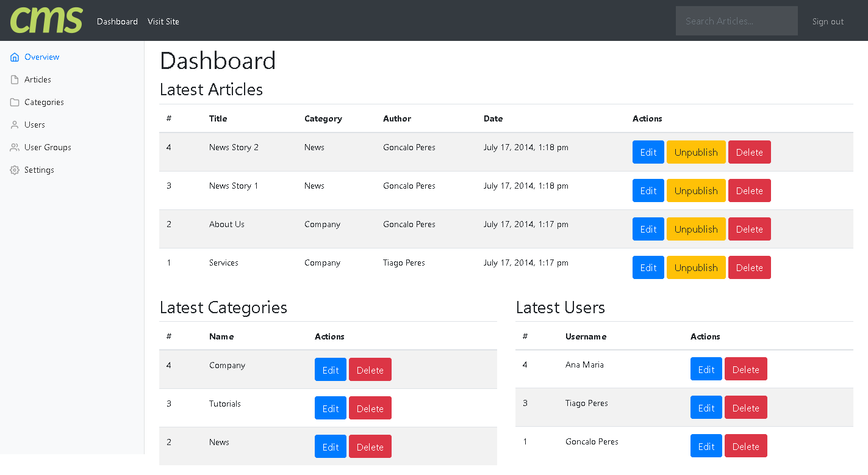Edit the user Ana Maria
The image size is (868, 475).
[x=706, y=369]
